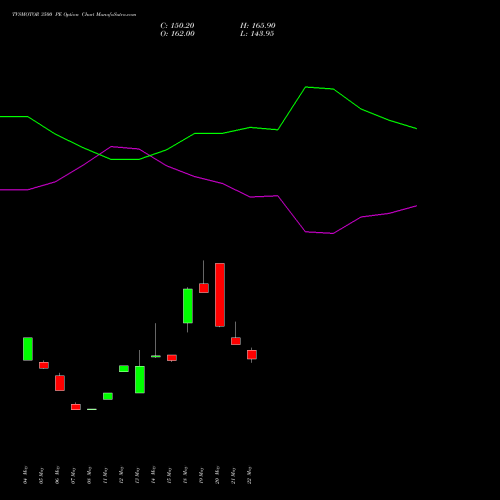Select the low value L: 143.95
The height and width of the screenshot is (500, 500).
[257, 34]
